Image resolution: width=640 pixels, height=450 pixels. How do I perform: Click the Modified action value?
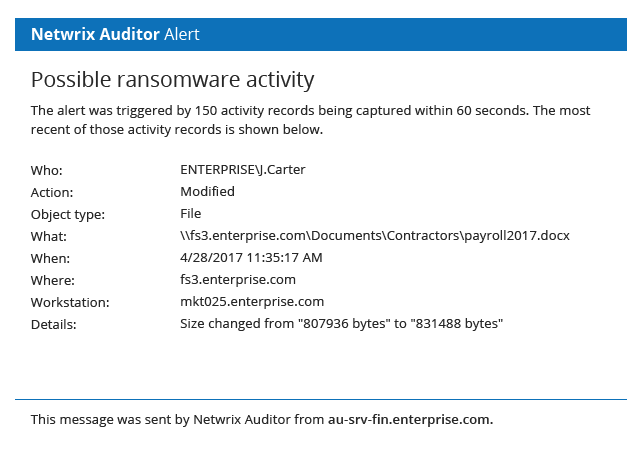pyautogui.click(x=207, y=191)
